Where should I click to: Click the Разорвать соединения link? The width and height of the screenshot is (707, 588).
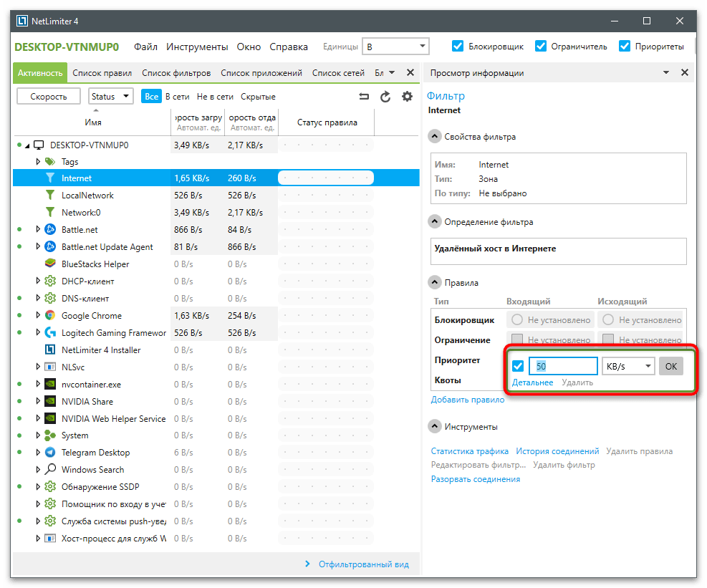coord(475,479)
